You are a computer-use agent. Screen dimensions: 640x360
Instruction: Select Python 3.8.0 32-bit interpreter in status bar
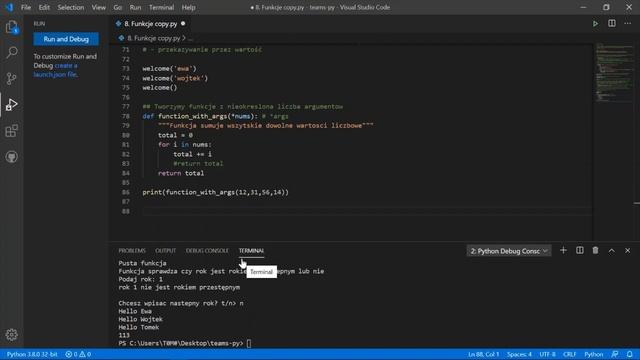[x=32, y=354]
